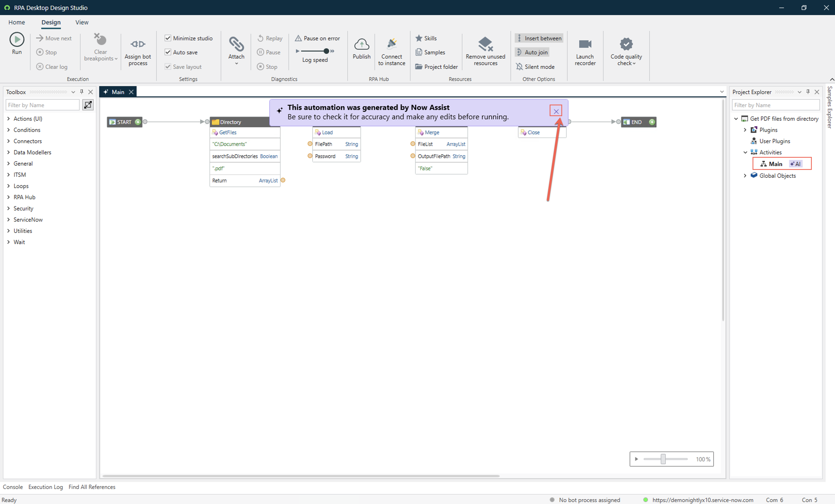Click the START node
835x504 pixels.
coord(124,122)
